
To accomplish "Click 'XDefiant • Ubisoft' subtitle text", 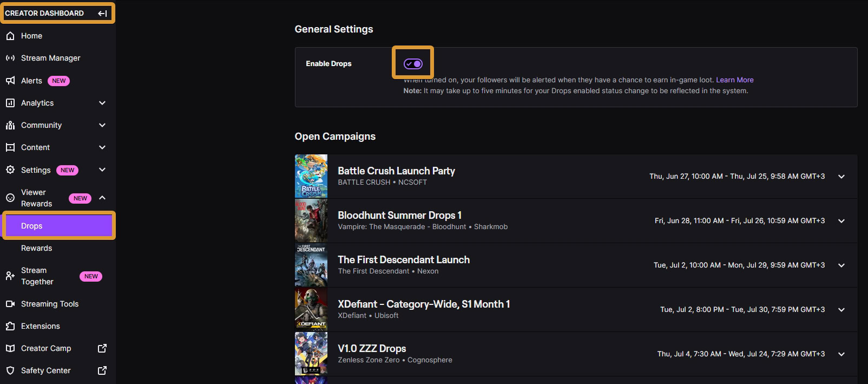I will click(x=368, y=316).
